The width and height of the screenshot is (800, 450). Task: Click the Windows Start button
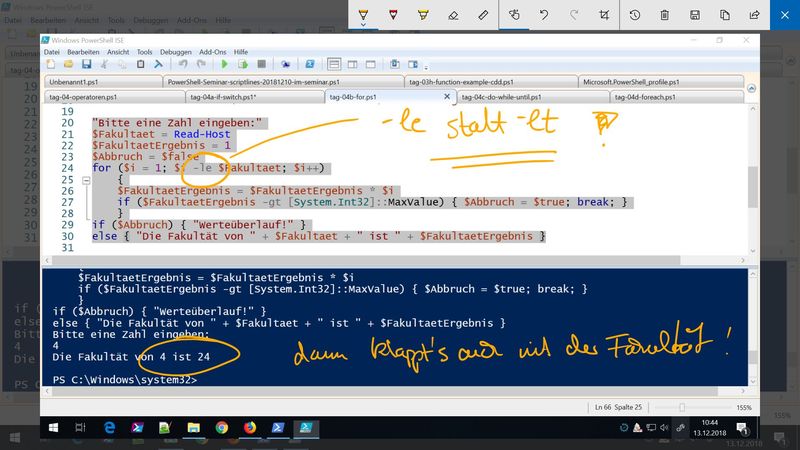pyautogui.click(x=53, y=428)
